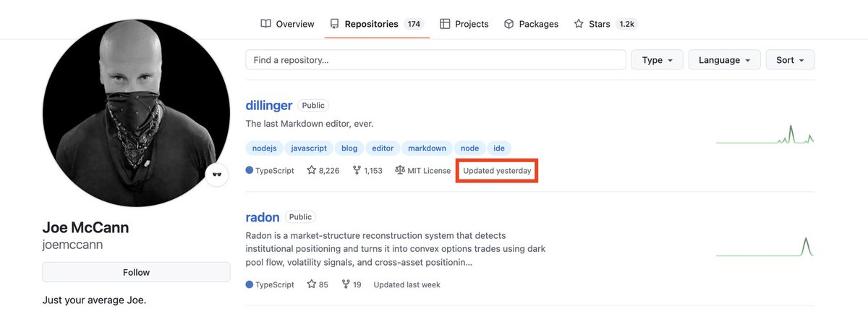This screenshot has width=868, height=312.
Task: Select the blog topic tag
Action: (349, 148)
